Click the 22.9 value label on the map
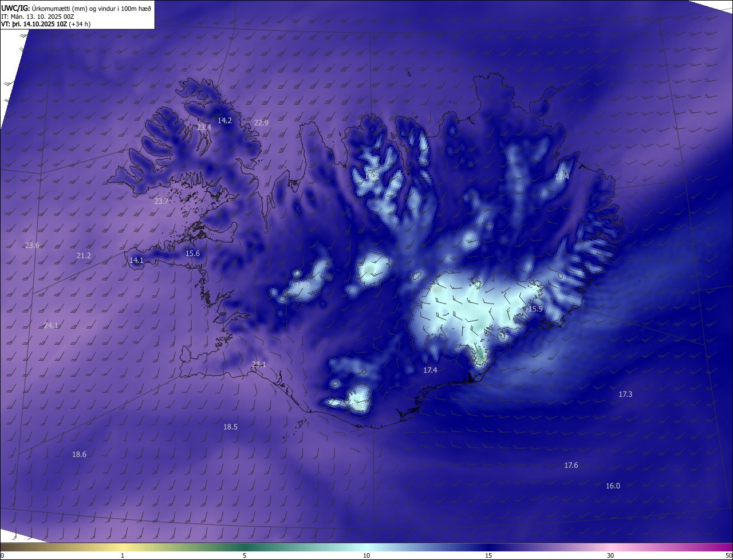Viewport: 733px width, 560px height. (x=261, y=123)
